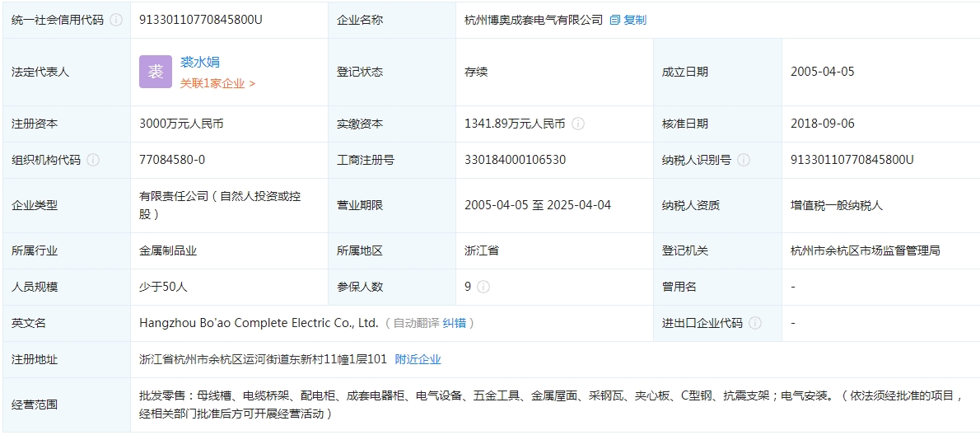Show the info tooltip next to 参保人数 value 9
Viewport: 980px width, 435px height.
[x=483, y=287]
